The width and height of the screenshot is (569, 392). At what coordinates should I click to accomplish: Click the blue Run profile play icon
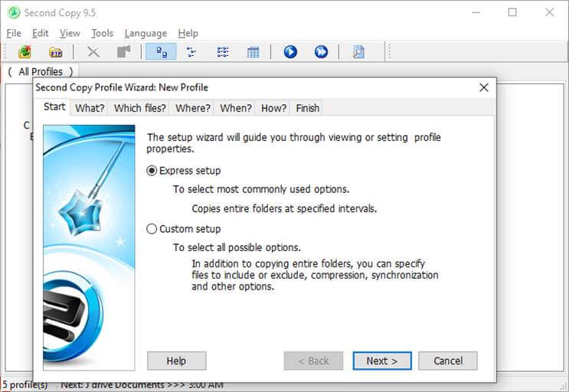(290, 52)
